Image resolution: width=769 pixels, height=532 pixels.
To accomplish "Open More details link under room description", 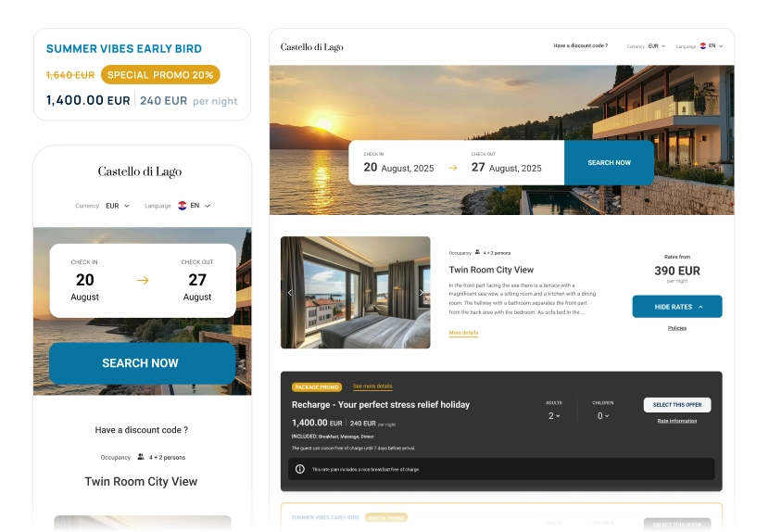I will (x=463, y=333).
